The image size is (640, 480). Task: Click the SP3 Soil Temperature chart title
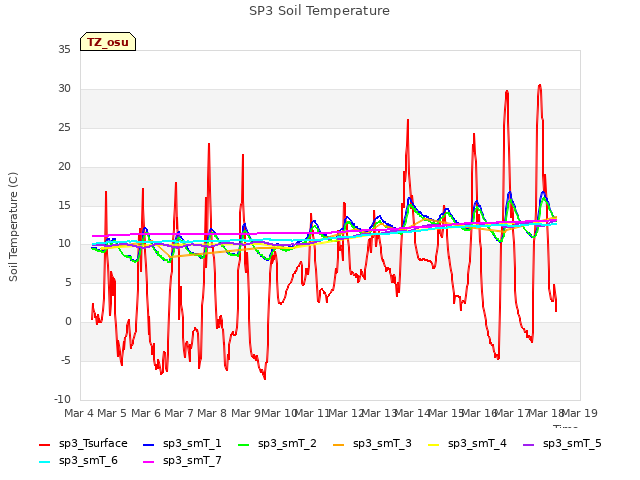319,11
